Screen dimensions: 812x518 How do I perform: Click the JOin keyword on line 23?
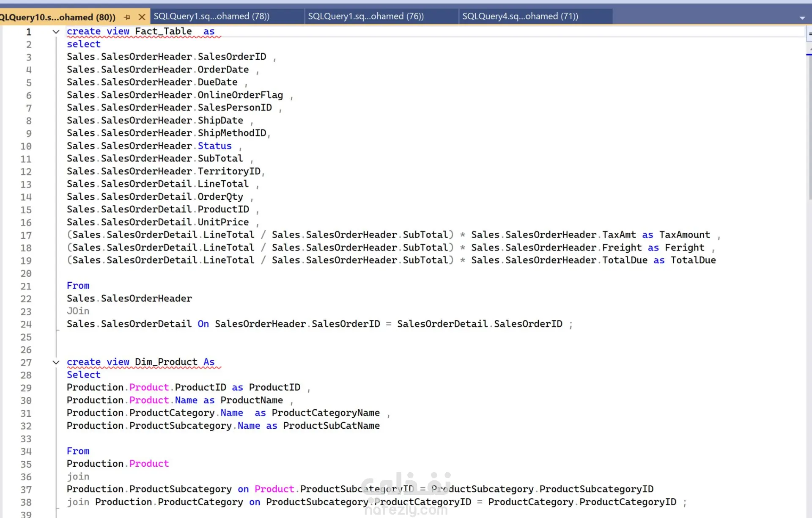click(78, 311)
